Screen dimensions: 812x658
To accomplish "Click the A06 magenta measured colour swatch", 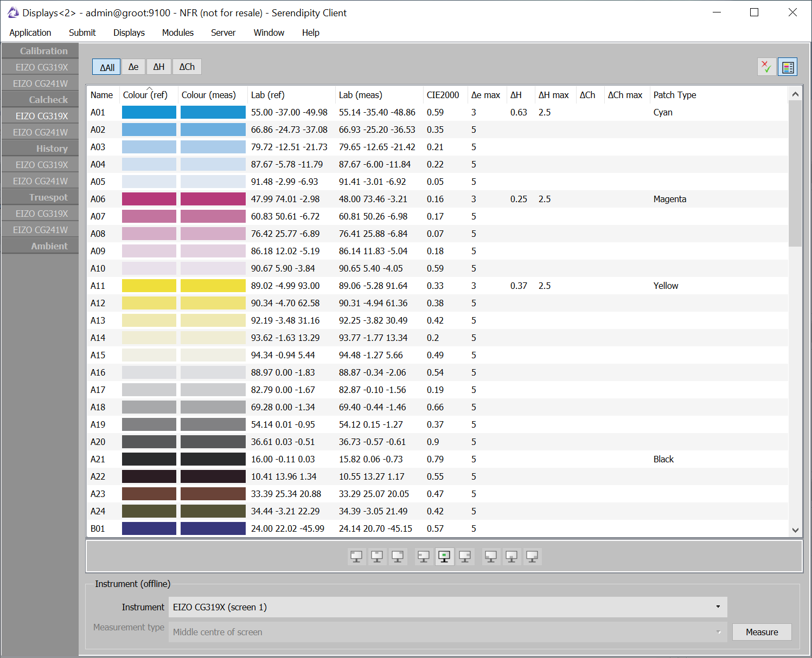I will (x=213, y=199).
